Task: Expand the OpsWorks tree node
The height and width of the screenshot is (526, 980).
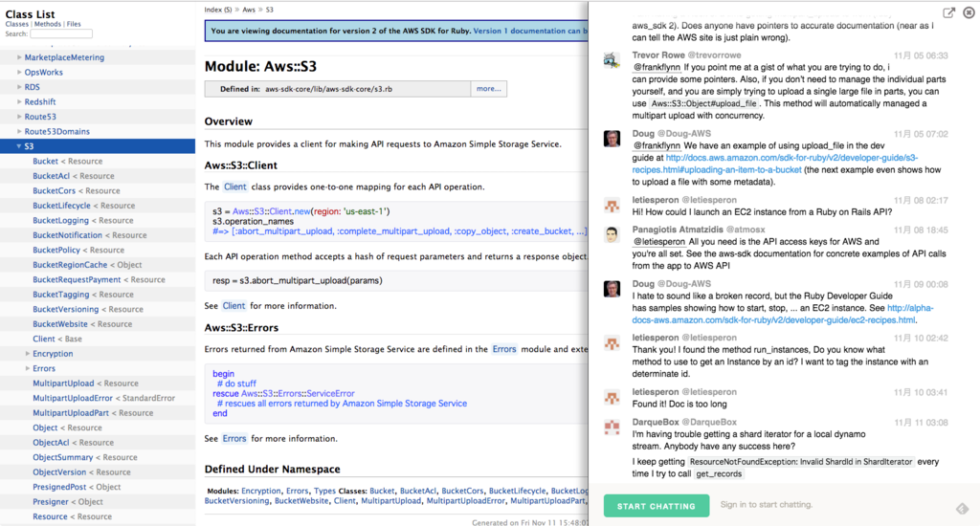Action: pyautogui.click(x=19, y=72)
